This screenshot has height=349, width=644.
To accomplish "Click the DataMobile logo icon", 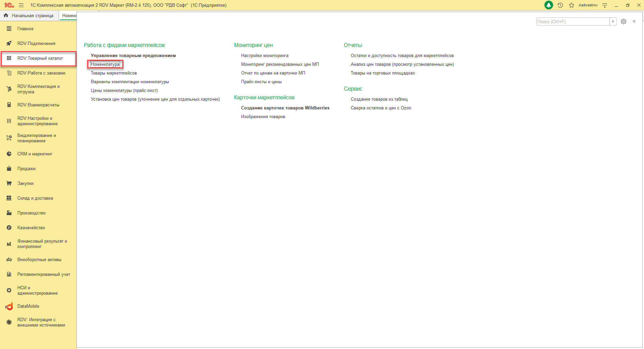I will 9,306.
